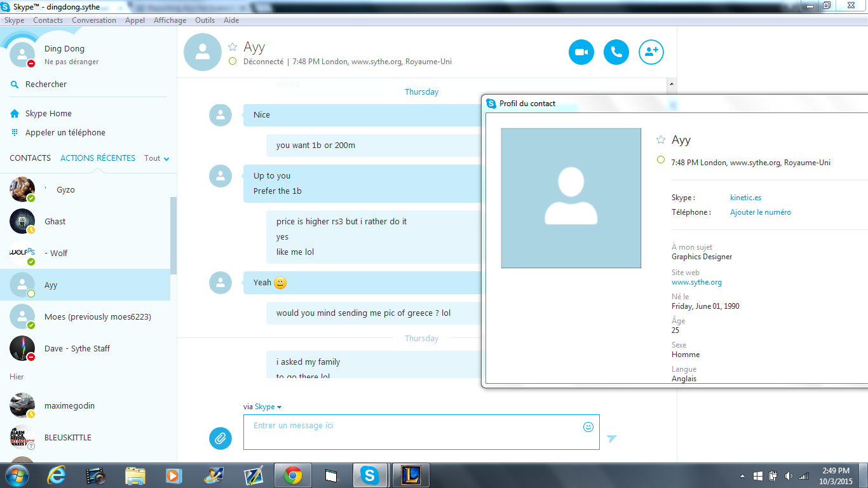Click the birth date Friday, June 01, 1990
Image resolution: width=868 pixels, height=488 pixels.
(x=705, y=306)
